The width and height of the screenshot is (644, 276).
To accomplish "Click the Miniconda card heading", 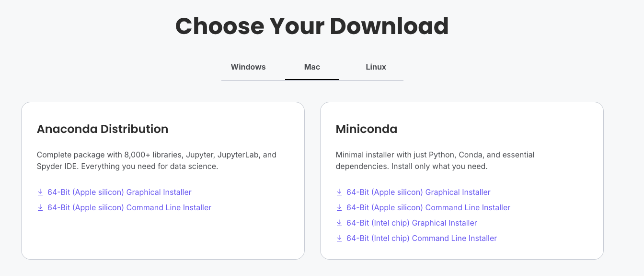I will pyautogui.click(x=367, y=129).
